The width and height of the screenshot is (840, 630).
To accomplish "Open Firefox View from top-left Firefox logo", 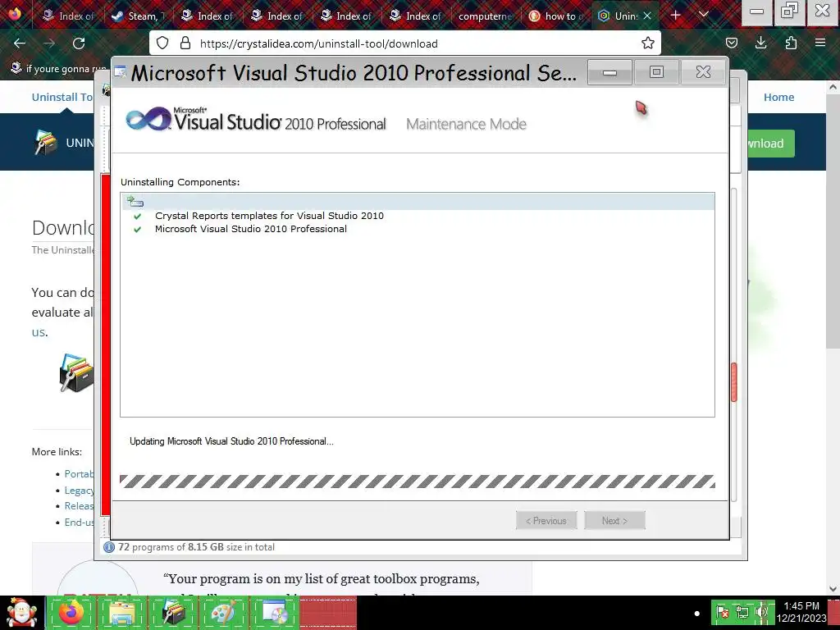I will pos(15,15).
